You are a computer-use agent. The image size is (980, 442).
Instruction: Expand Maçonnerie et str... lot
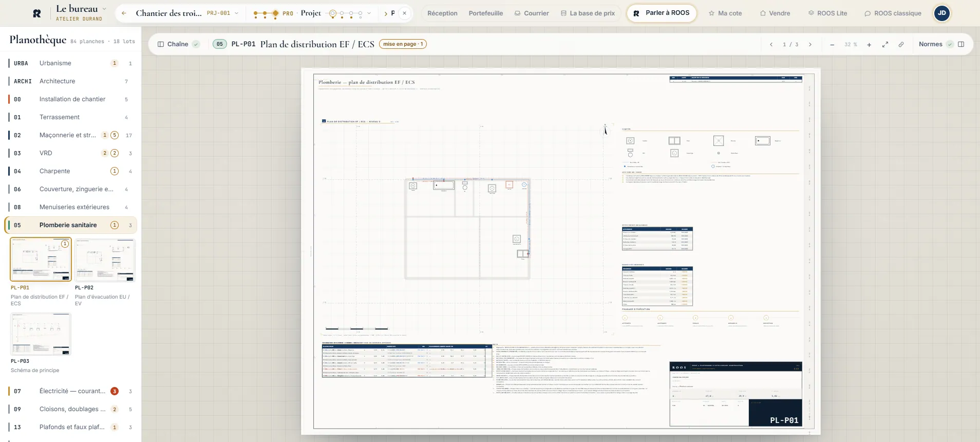[72, 135]
